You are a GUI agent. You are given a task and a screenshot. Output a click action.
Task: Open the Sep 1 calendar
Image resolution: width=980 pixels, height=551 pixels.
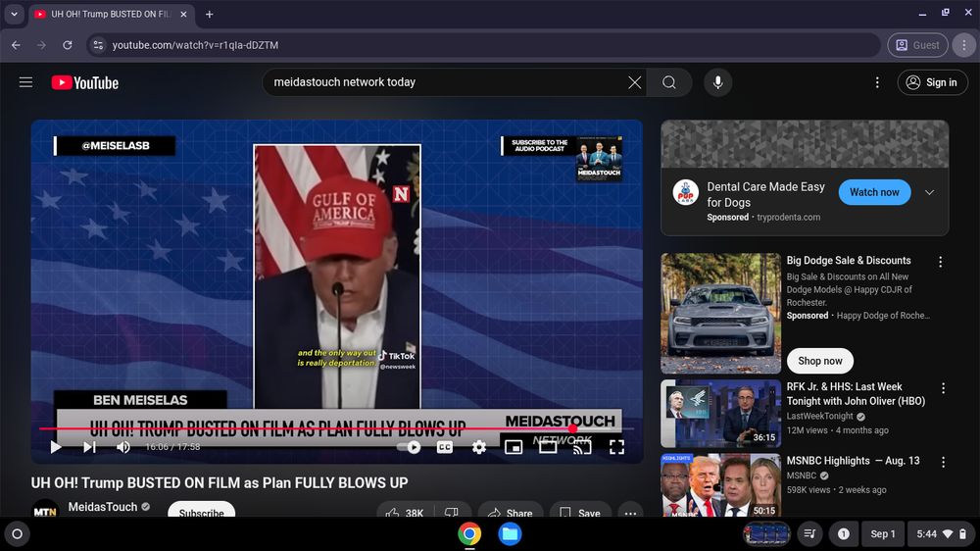[x=883, y=534]
